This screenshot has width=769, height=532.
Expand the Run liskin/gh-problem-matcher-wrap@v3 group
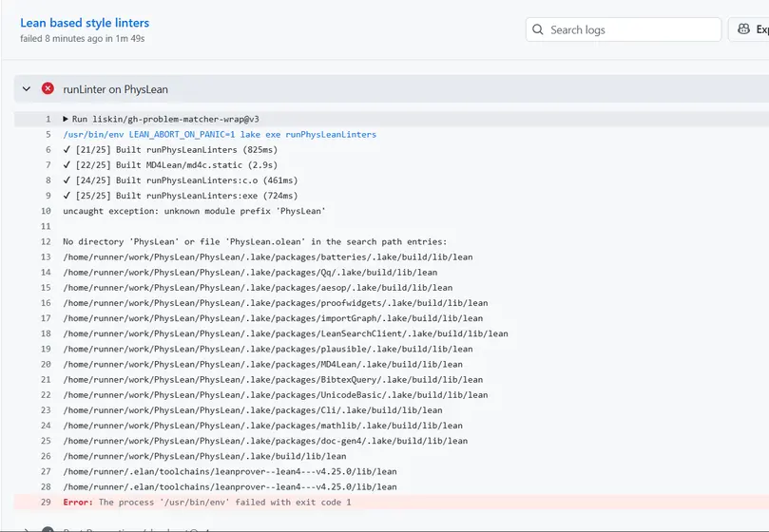click(x=66, y=120)
